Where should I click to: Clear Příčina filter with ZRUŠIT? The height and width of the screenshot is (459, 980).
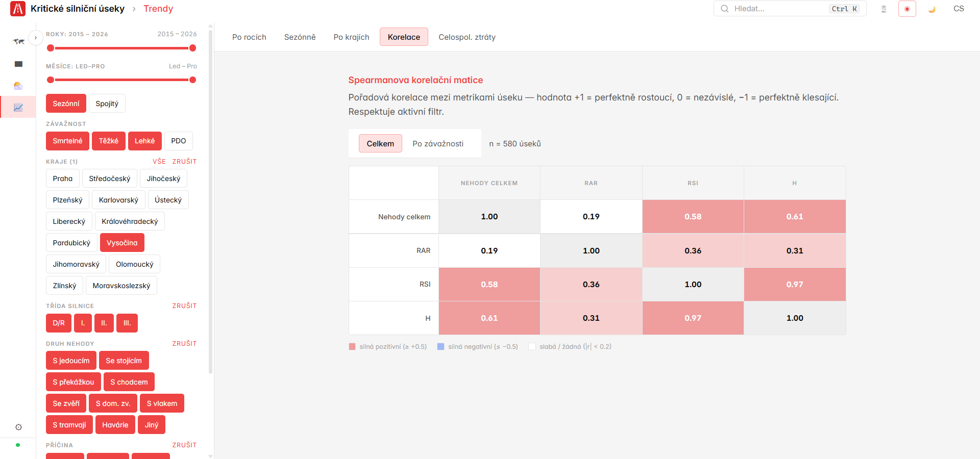pyautogui.click(x=184, y=445)
